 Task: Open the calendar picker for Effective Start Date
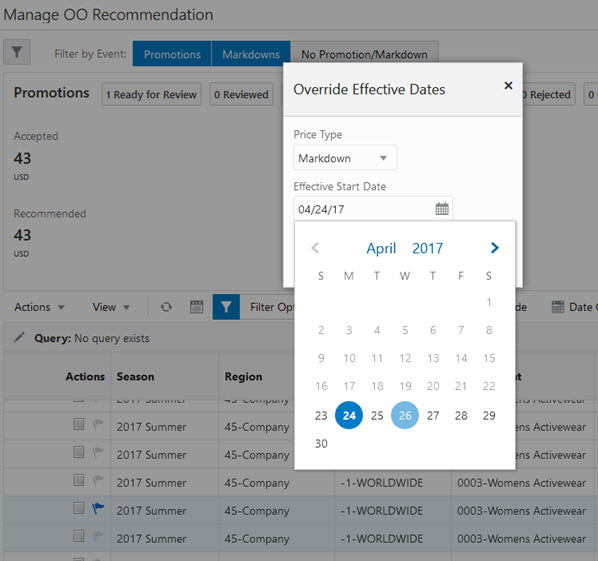[442, 209]
